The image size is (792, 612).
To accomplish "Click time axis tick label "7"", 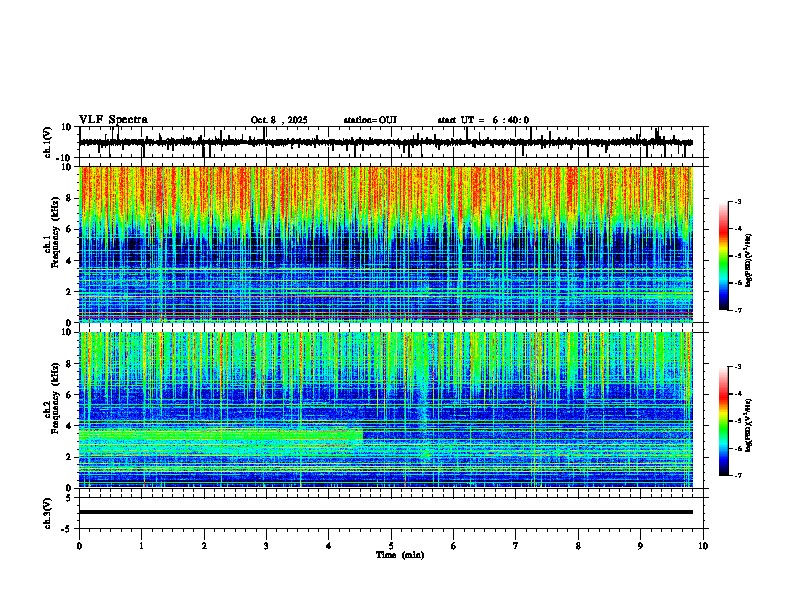I will pos(516,546).
